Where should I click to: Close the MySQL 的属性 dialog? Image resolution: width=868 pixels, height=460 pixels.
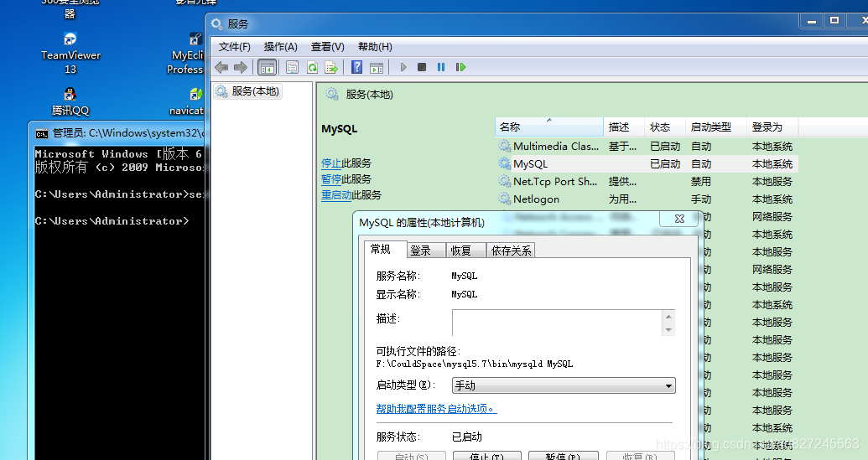[x=680, y=219]
